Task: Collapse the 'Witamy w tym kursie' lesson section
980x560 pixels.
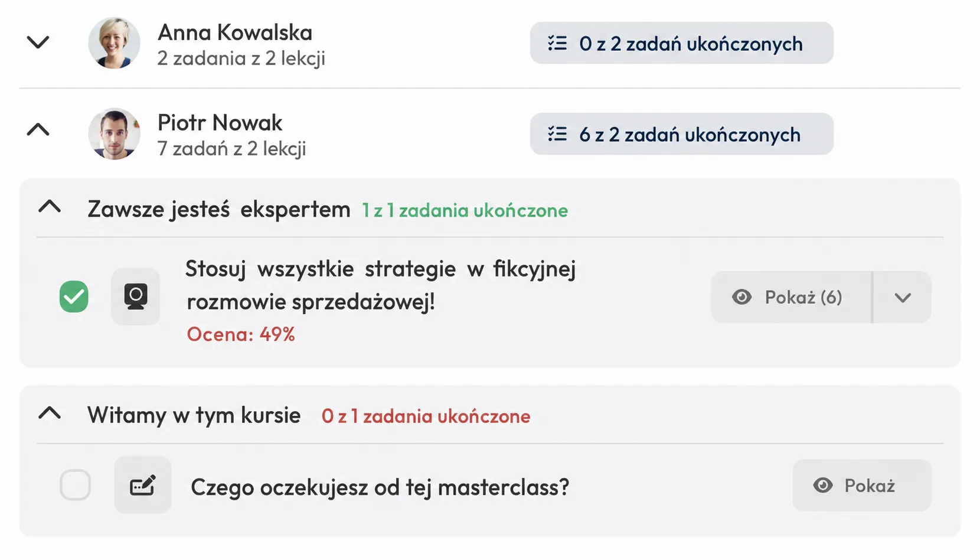Action: click(x=50, y=413)
